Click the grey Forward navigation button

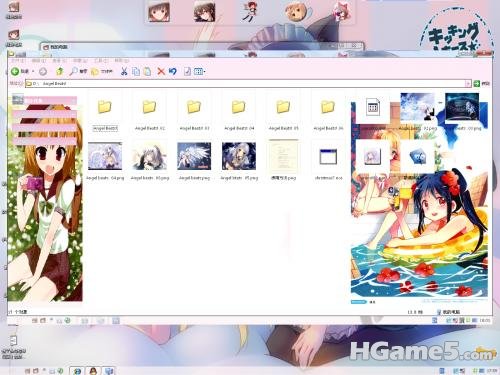[x=43, y=71]
